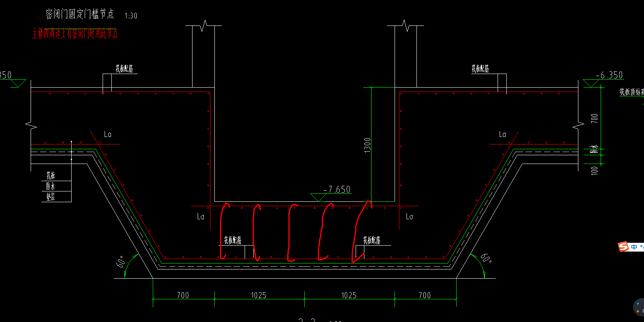This screenshot has height=322, width=644.
Task: Select the upper-right La anchorage label
Action: (502, 135)
